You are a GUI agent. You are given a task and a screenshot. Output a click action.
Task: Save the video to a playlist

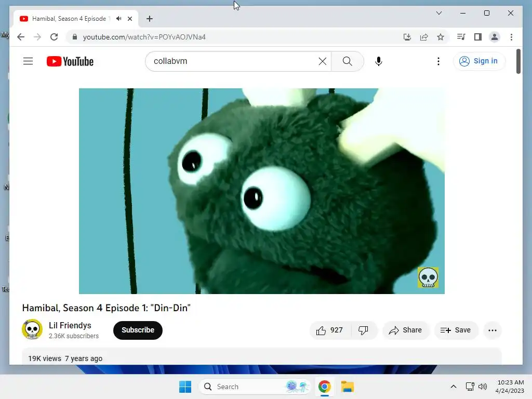point(456,330)
